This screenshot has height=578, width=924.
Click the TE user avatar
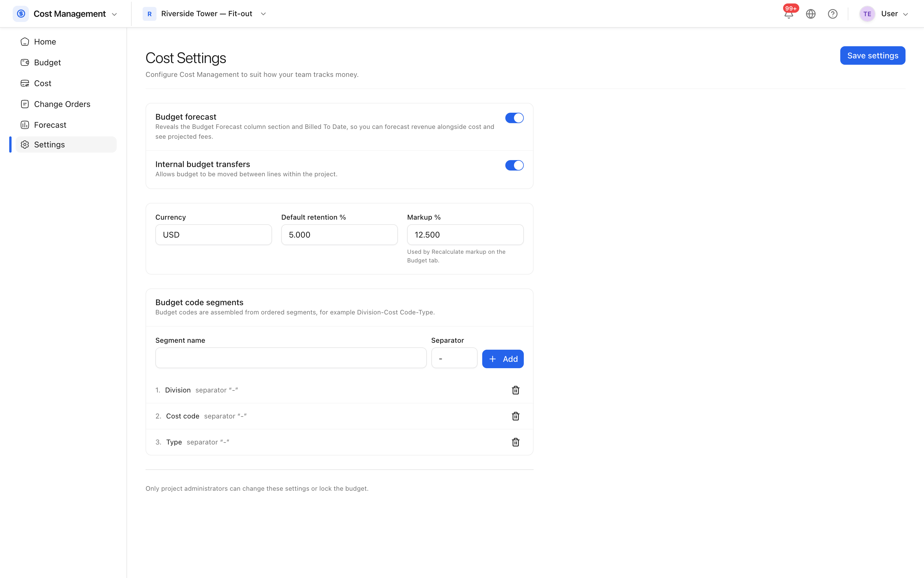point(867,14)
